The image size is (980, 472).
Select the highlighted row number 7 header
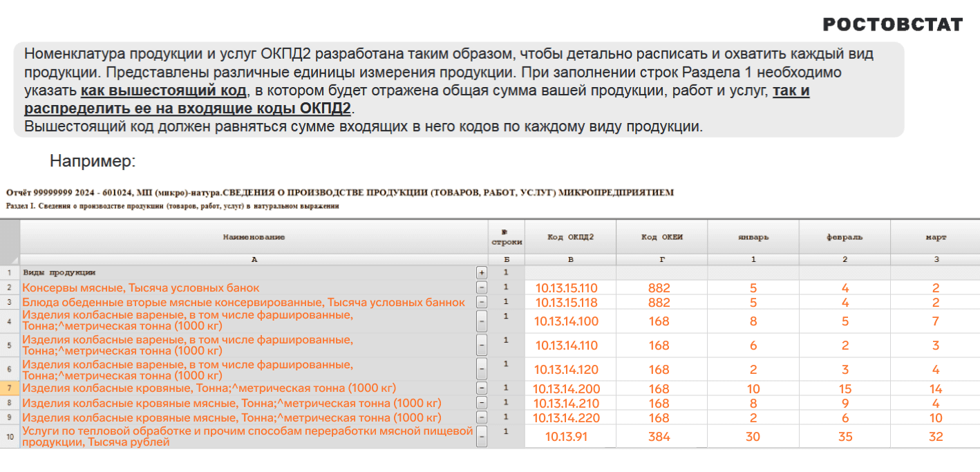click(x=10, y=388)
